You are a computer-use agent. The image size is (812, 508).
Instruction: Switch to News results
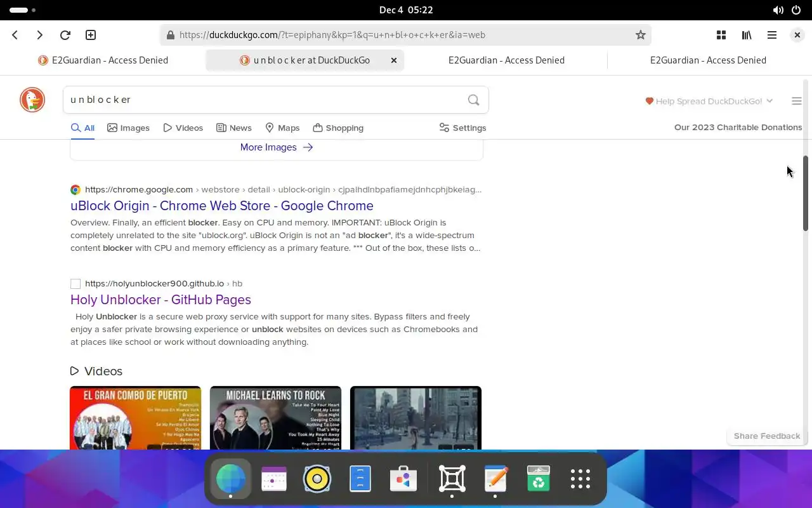click(x=234, y=128)
